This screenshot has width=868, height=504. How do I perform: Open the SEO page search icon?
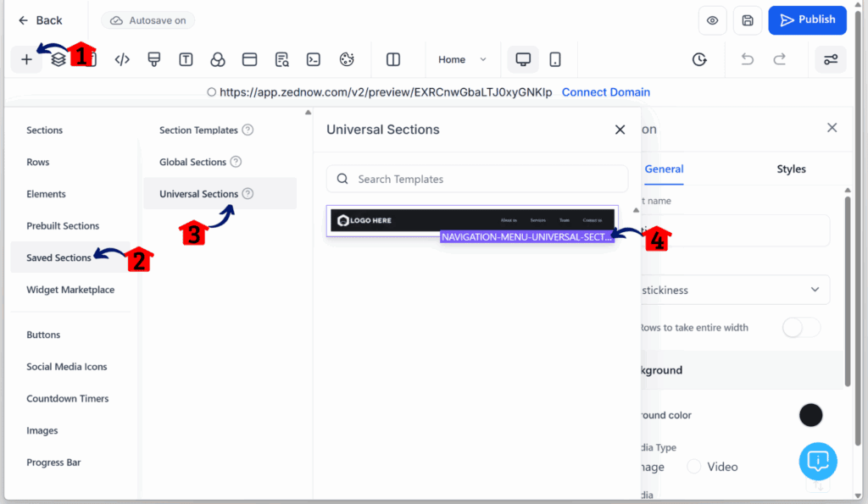281,60
